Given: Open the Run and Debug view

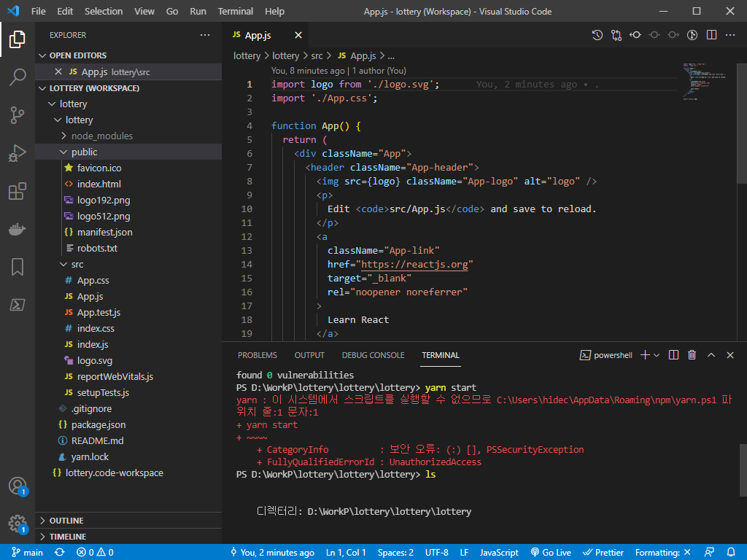Looking at the screenshot, I should pyautogui.click(x=18, y=153).
